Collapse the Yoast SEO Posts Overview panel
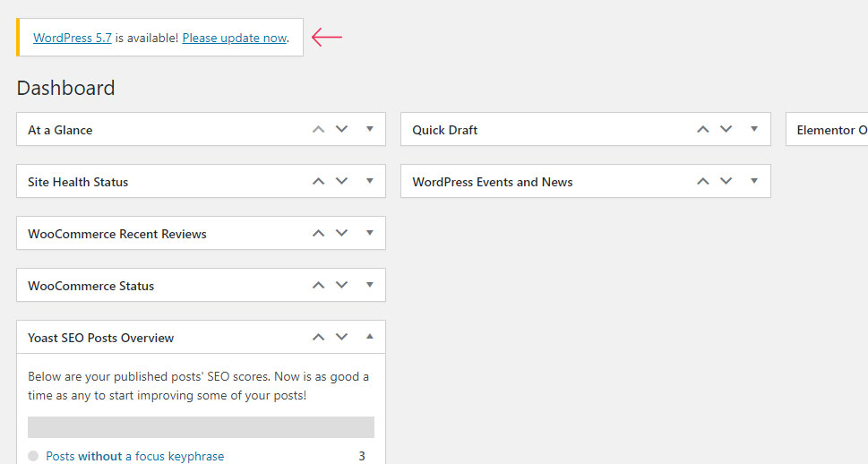The height and width of the screenshot is (464, 868). pos(370,337)
